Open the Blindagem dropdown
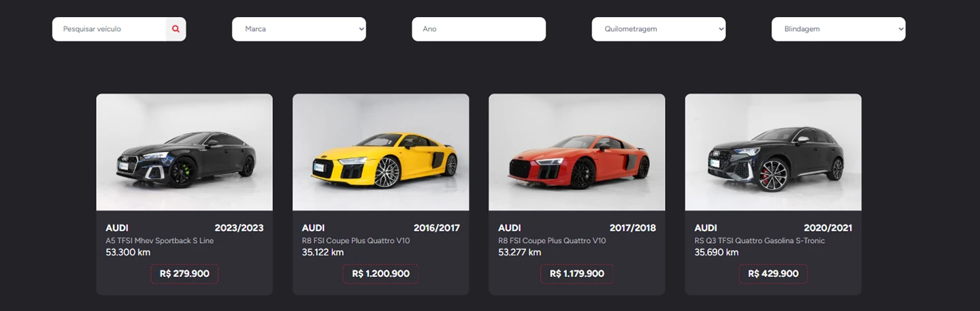This screenshot has width=980, height=311. click(x=838, y=29)
